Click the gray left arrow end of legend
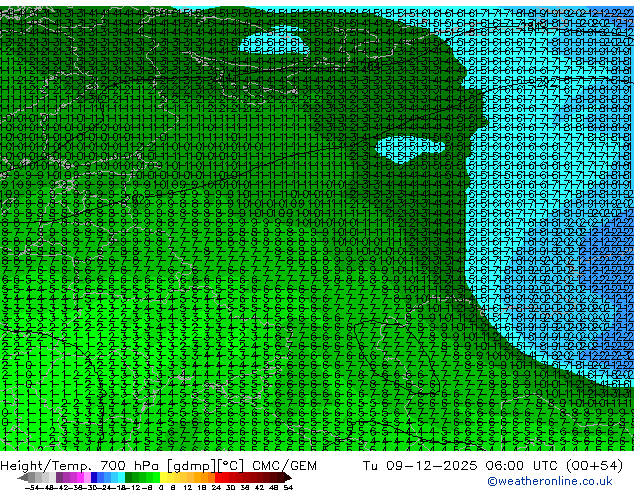This screenshot has width=634, height=490. coord(23,477)
